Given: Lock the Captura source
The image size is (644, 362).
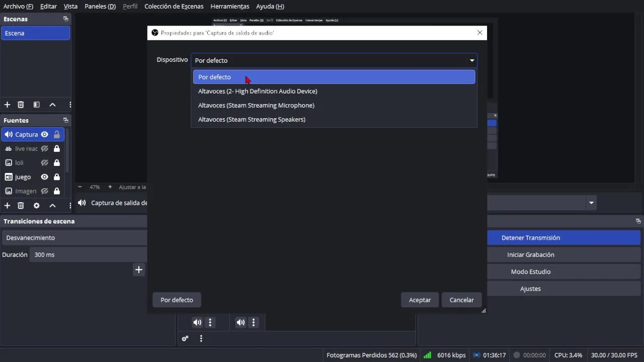Looking at the screenshot, I should pos(57,134).
